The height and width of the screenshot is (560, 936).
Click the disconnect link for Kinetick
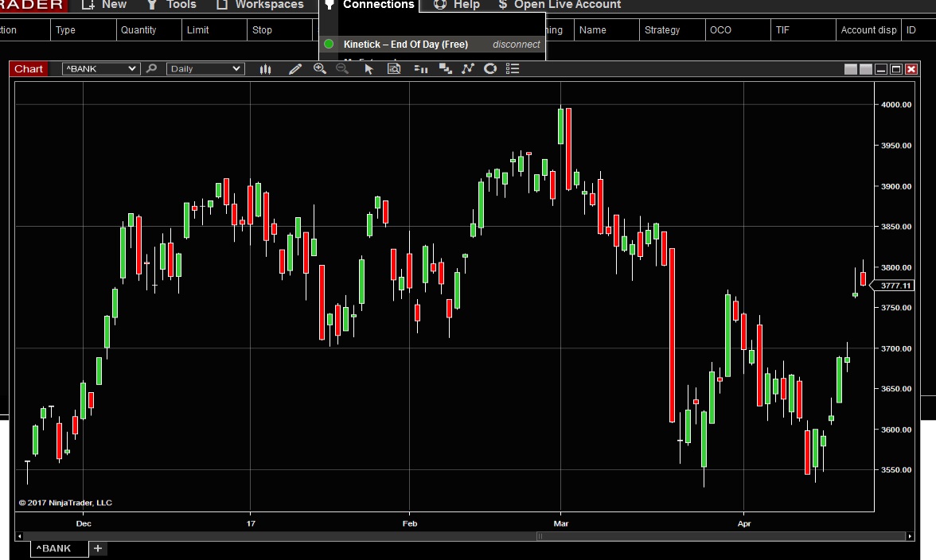[517, 44]
